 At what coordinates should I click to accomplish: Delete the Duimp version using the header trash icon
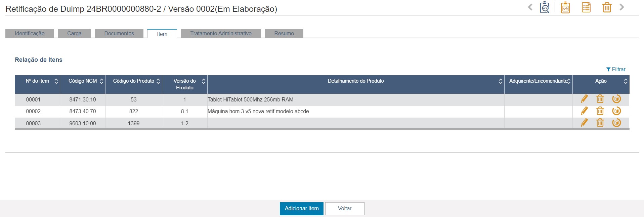point(607,7)
